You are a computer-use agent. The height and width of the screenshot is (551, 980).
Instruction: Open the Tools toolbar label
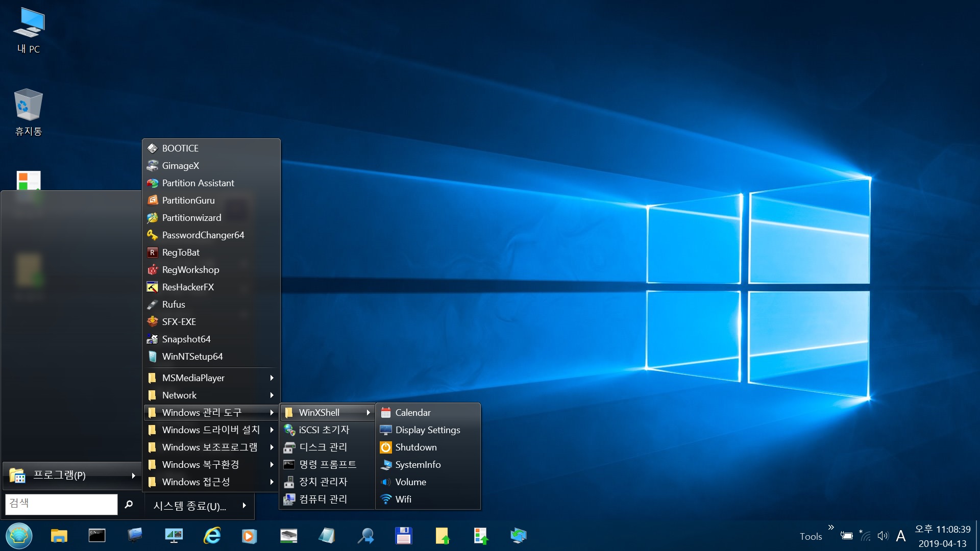coord(811,536)
